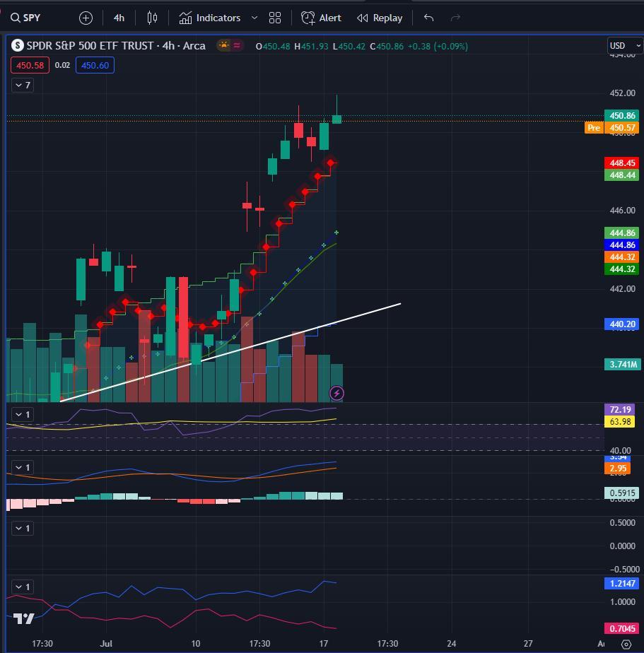Click the red 450.58 sell price button
This screenshot has height=653, width=644.
click(x=30, y=66)
